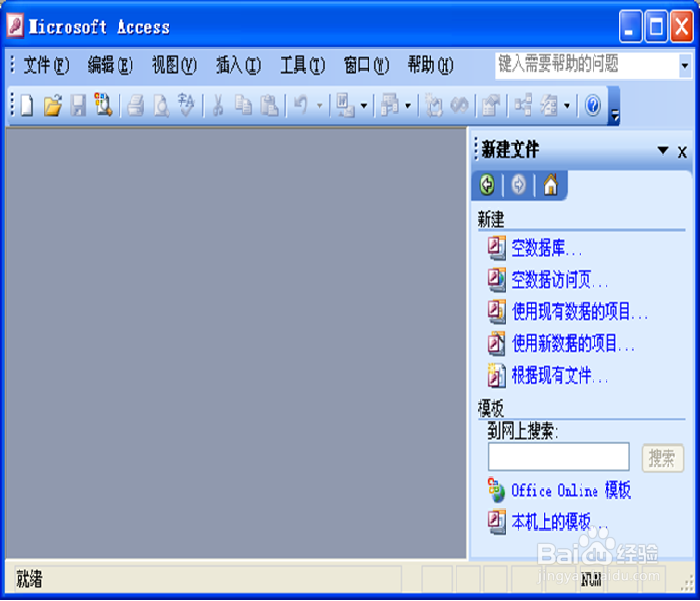Click the File Search toolbar icon
700x601 pixels.
103,105
